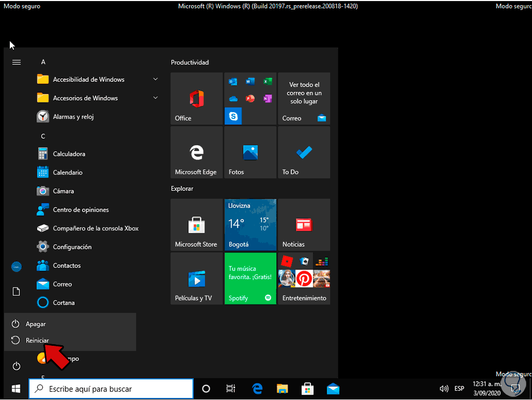This screenshot has width=532, height=400.
Task: Open Skype from the Office apps tile
Action: tap(233, 116)
